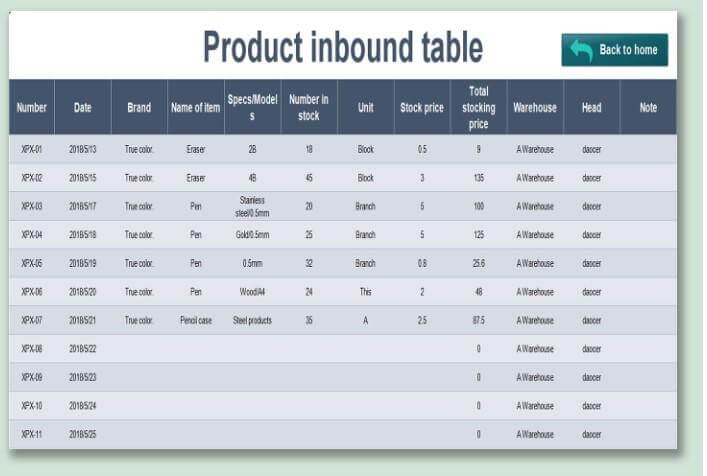707x476 pixels.
Task: Select the Brand column header
Action: [x=139, y=107]
